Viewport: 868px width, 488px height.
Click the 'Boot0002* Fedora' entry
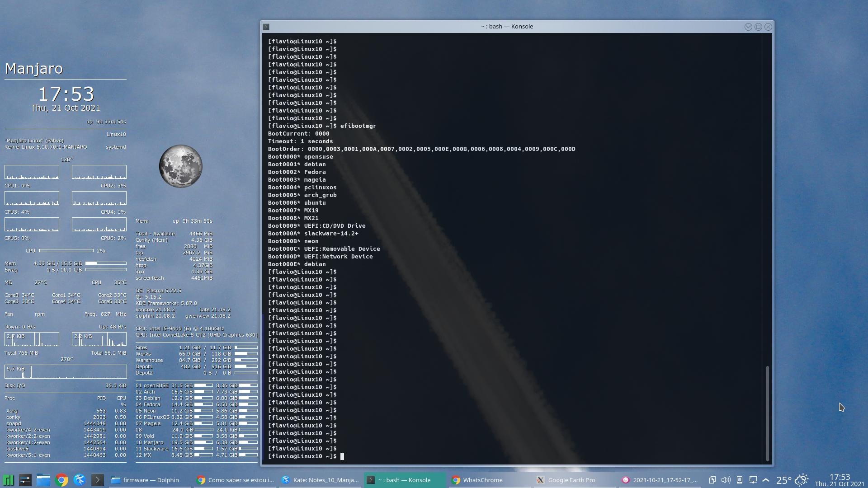point(297,172)
